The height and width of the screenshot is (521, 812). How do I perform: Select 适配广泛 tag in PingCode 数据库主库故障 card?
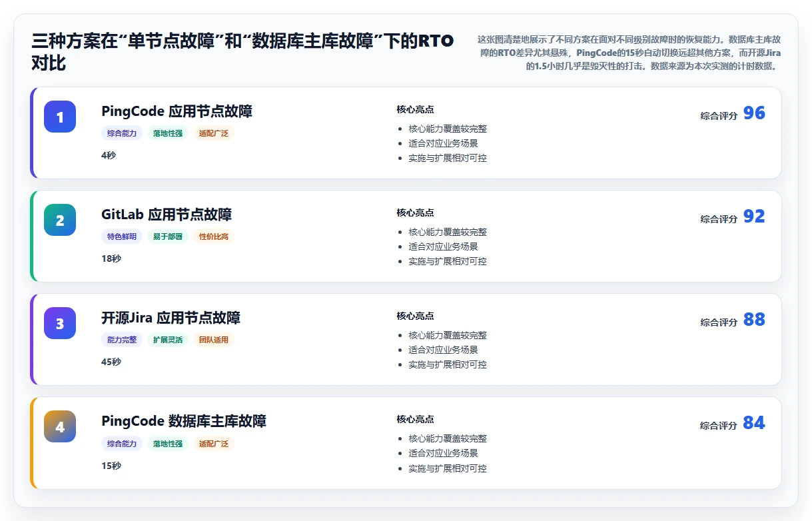click(214, 444)
